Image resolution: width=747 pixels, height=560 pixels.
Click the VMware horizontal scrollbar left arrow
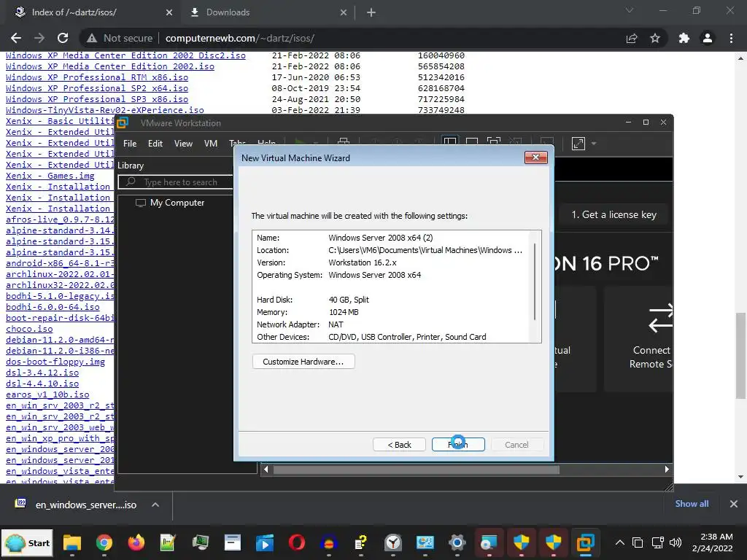(266, 469)
